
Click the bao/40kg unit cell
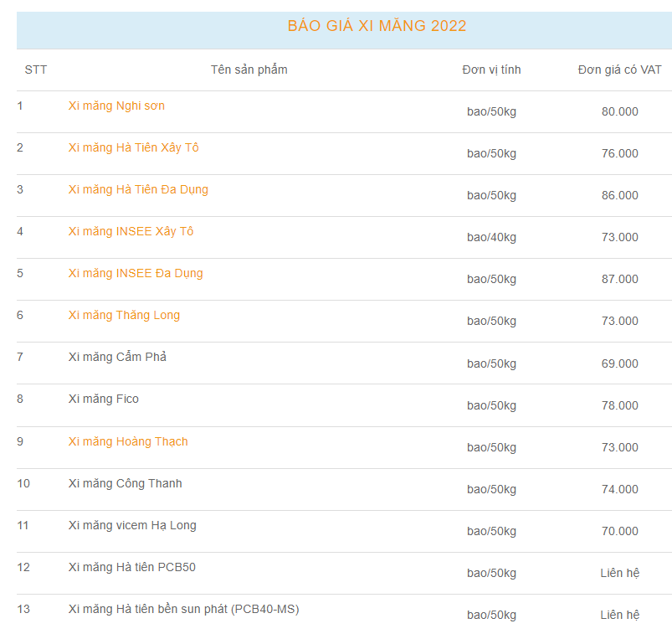pos(491,238)
